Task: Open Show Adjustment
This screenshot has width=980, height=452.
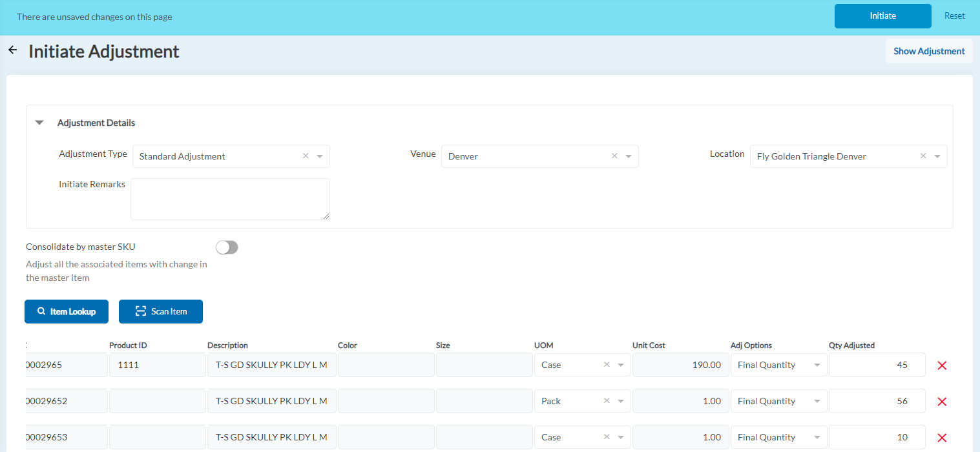Action: 929,50
